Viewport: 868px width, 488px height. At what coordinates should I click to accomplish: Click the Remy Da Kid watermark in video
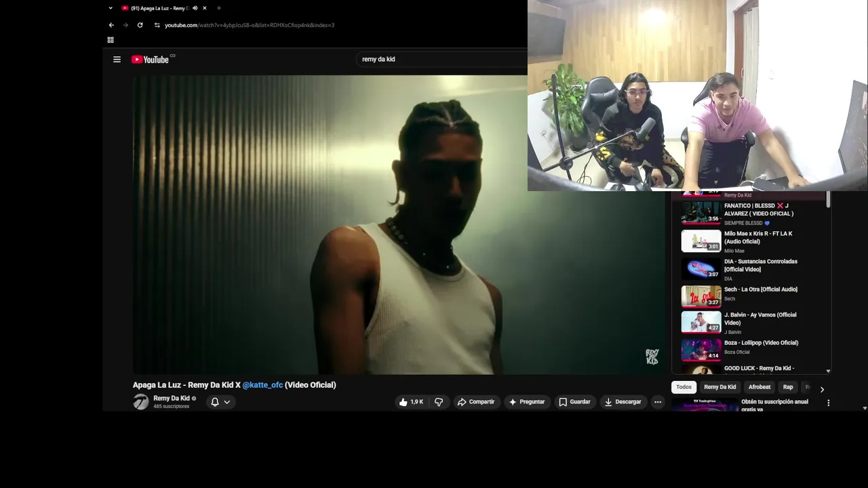point(652,357)
